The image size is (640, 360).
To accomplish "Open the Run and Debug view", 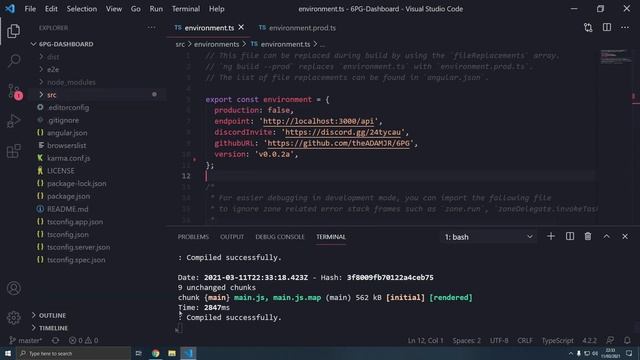I will tap(13, 121).
